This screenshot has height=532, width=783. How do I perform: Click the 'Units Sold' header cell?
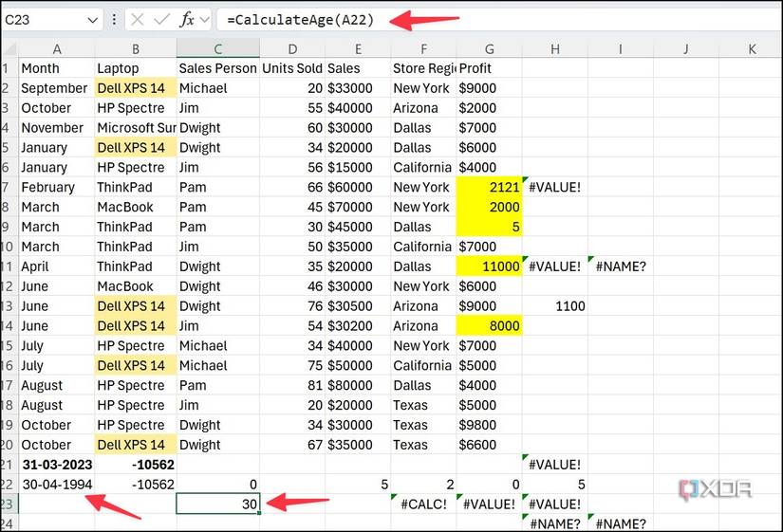(292, 68)
